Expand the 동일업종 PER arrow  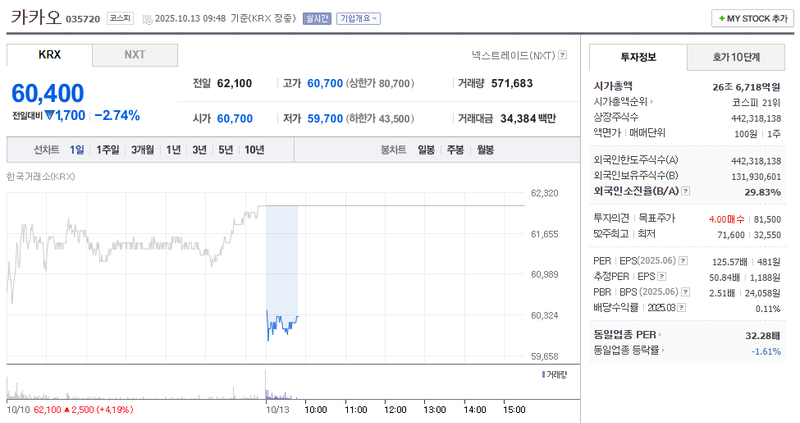[660, 334]
